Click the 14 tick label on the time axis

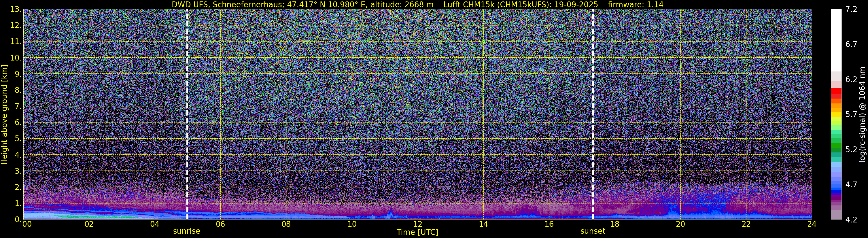(x=483, y=224)
